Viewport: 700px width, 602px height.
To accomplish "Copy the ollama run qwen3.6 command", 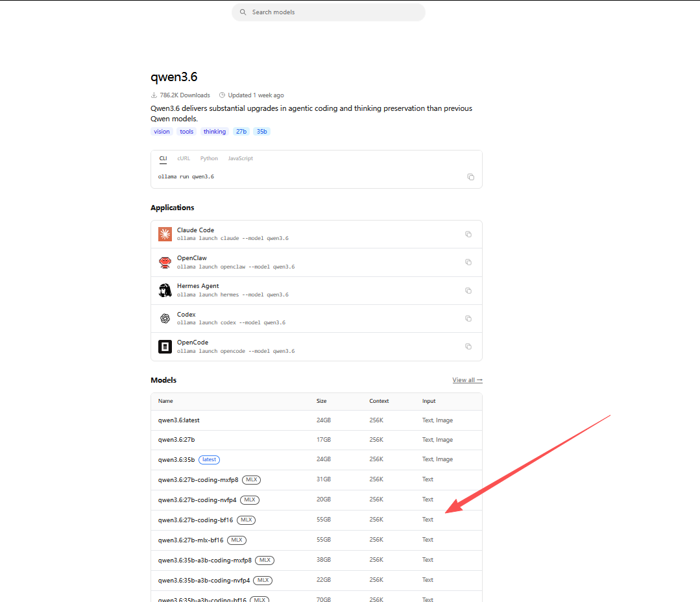I will 470,176.
